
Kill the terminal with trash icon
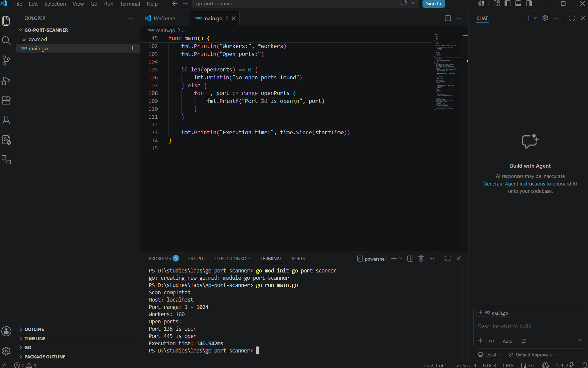(421, 259)
